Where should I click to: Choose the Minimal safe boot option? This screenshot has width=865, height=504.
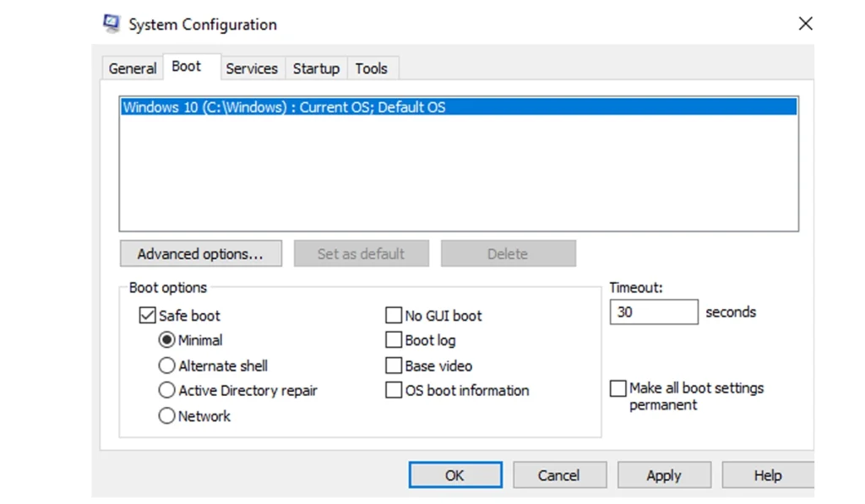pyautogui.click(x=167, y=340)
